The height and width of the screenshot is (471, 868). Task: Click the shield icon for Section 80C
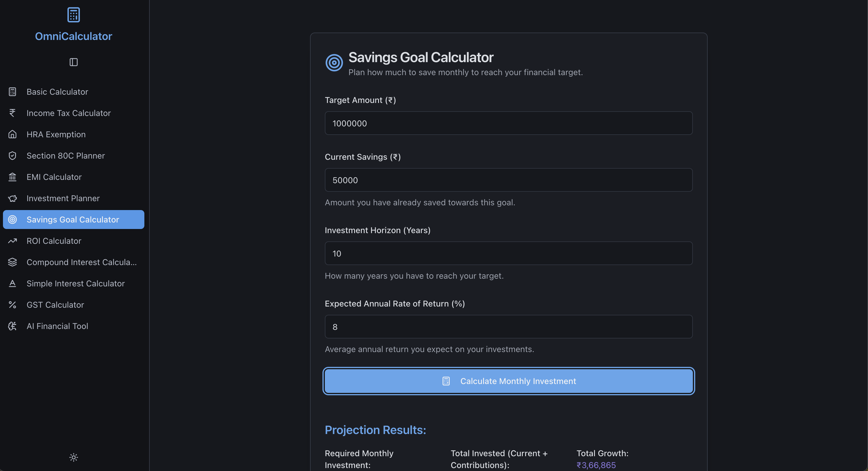pos(12,156)
